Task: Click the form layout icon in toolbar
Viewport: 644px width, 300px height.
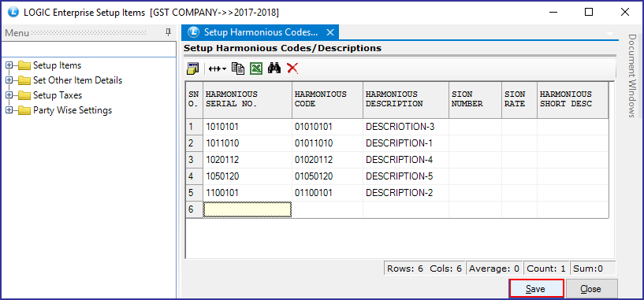Action: [192, 69]
